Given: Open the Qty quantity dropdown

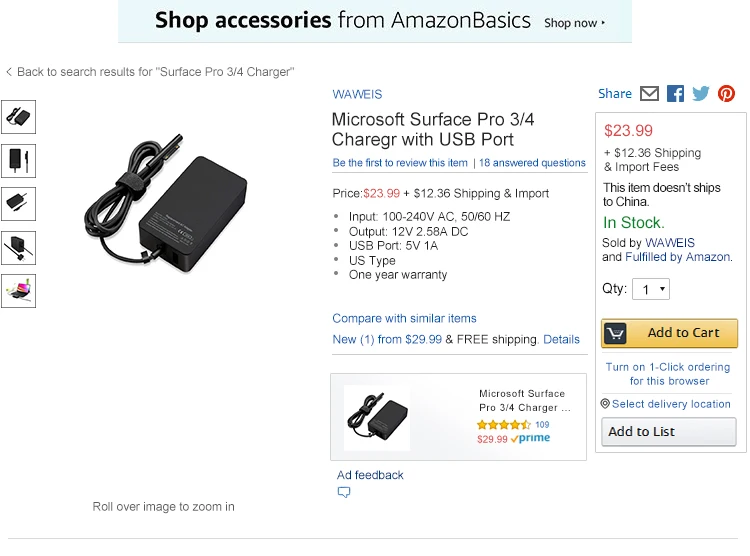Looking at the screenshot, I should 651,289.
